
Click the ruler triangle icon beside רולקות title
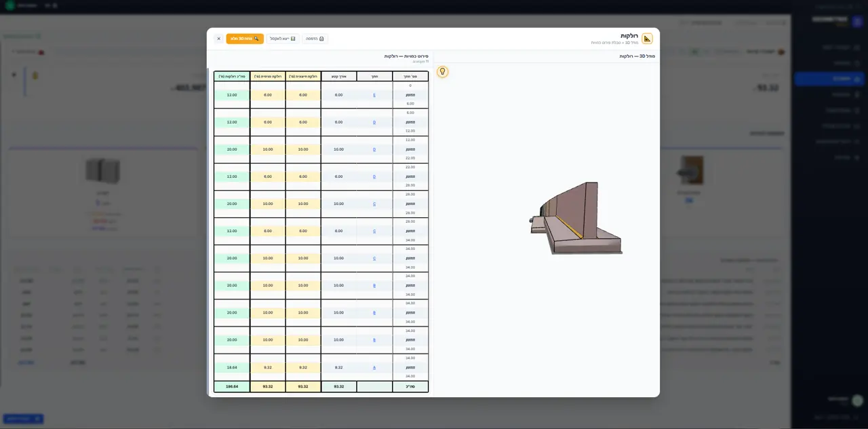(647, 39)
